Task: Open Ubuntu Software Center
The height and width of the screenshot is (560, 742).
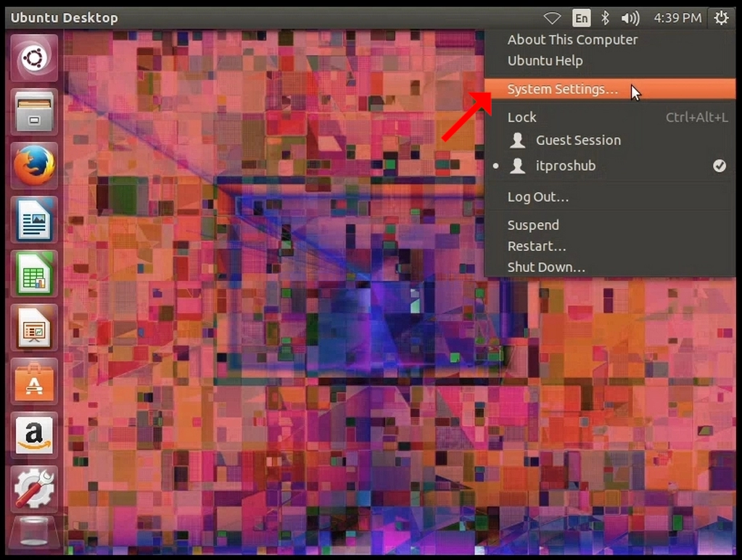Action: tap(34, 382)
